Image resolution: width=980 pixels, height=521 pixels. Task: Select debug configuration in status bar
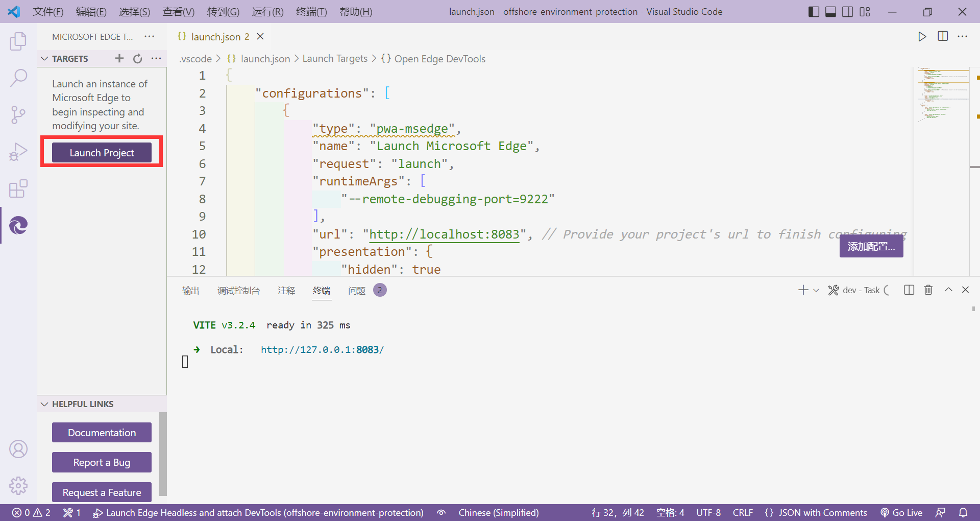[258, 512]
